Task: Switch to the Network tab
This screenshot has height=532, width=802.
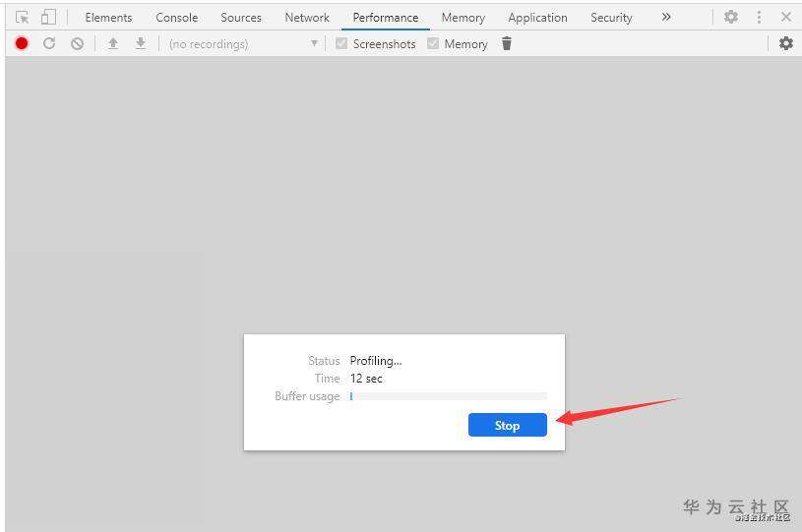Action: (x=307, y=18)
